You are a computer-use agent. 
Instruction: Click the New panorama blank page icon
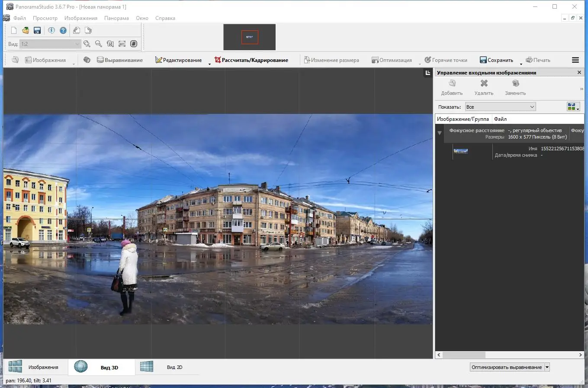click(14, 30)
